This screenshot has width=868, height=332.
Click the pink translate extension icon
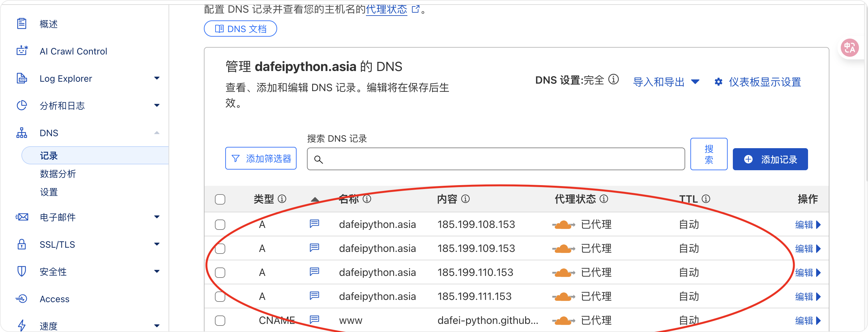[850, 48]
